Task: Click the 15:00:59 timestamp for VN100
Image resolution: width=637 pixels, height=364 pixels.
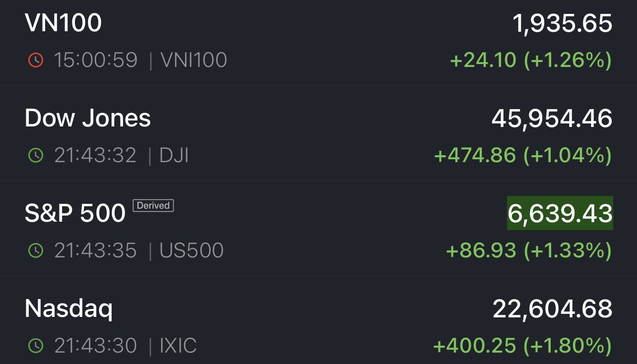Action: (96, 60)
